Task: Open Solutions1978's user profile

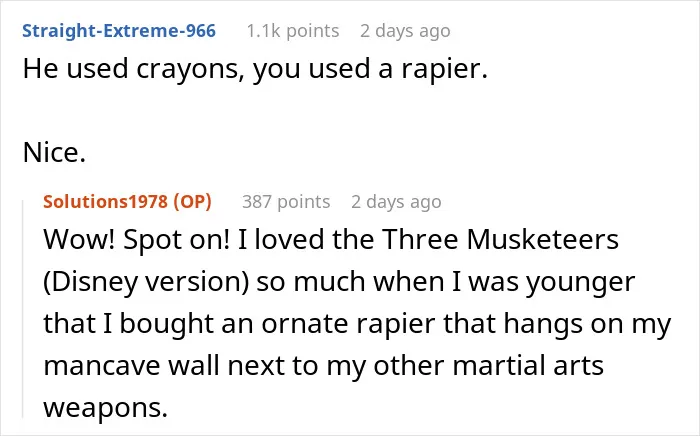Action: pos(105,202)
